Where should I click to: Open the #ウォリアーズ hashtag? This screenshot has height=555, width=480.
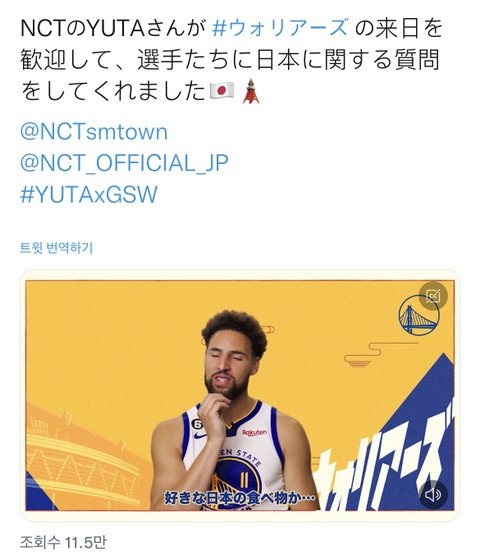coord(280,28)
